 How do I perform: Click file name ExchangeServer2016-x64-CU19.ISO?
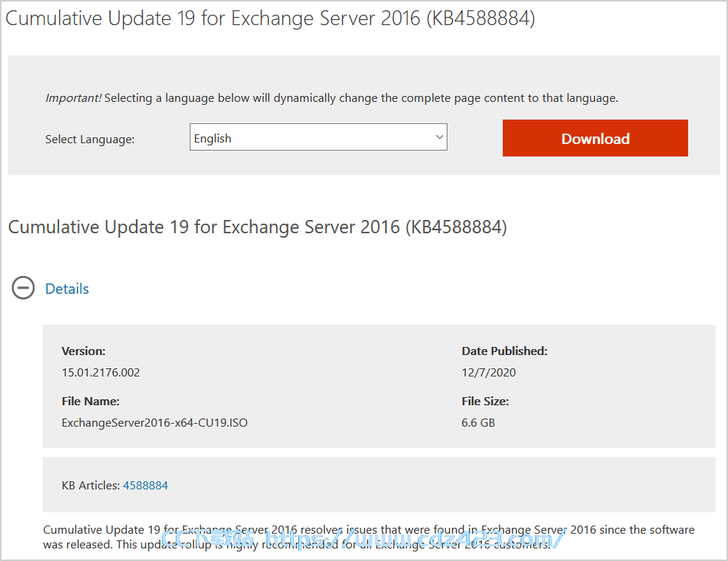154,423
